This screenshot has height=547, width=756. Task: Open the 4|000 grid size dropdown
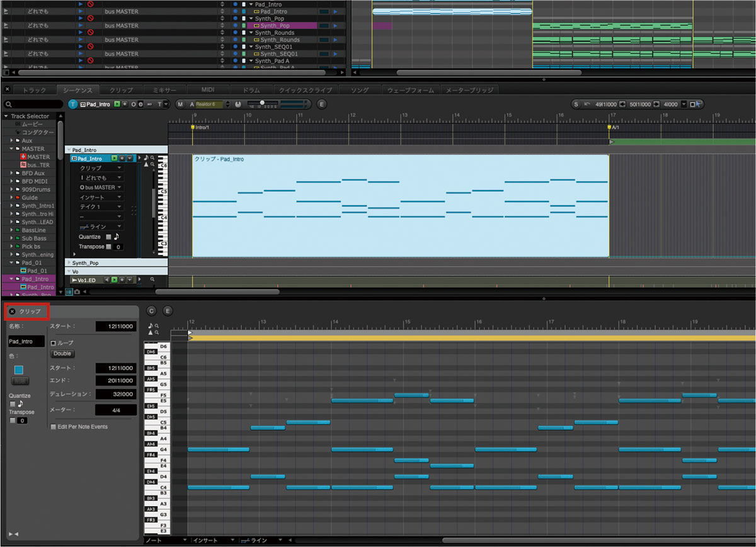coord(684,104)
